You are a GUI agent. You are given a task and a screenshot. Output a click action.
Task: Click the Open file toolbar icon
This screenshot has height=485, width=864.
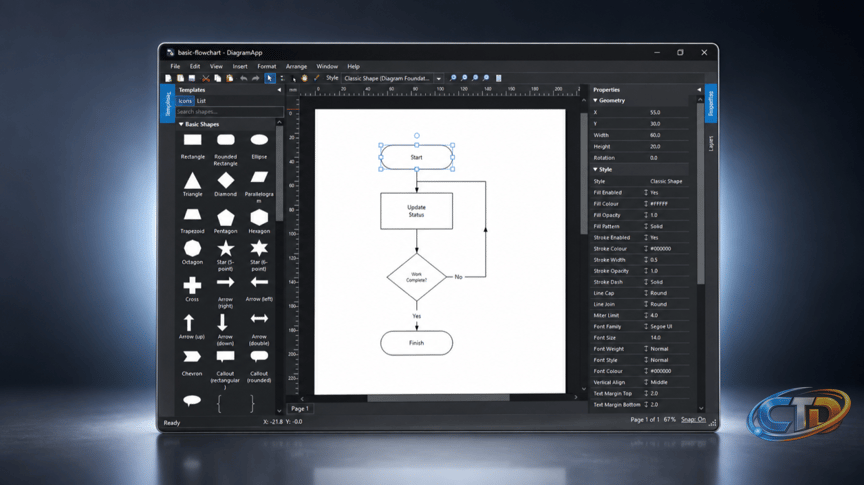click(x=180, y=78)
